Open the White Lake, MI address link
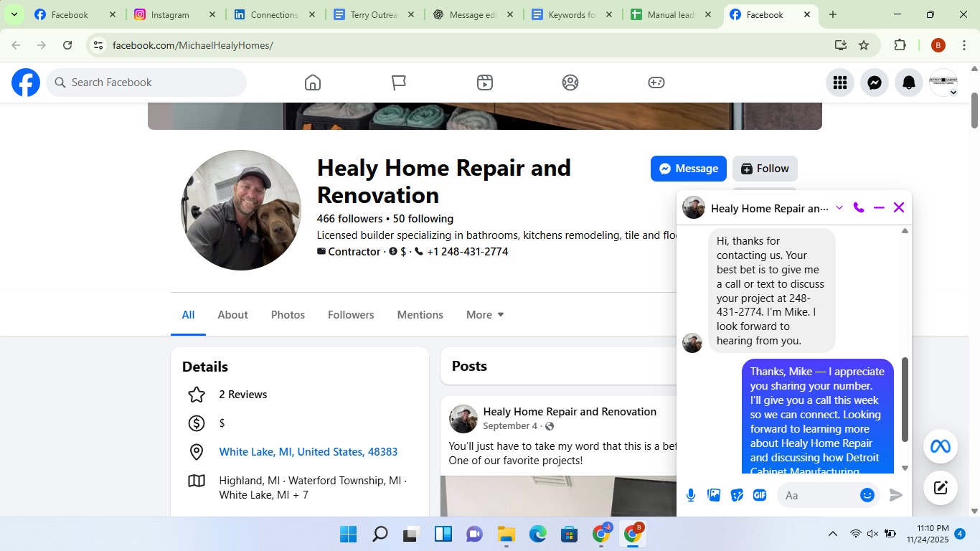Screen dimensions: 980x551 click(x=308, y=452)
